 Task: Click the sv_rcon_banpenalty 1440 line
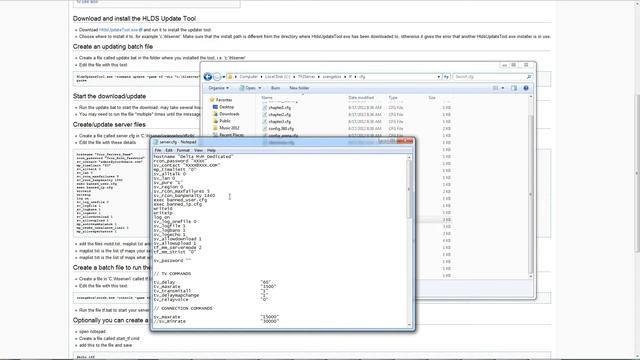click(x=184, y=196)
